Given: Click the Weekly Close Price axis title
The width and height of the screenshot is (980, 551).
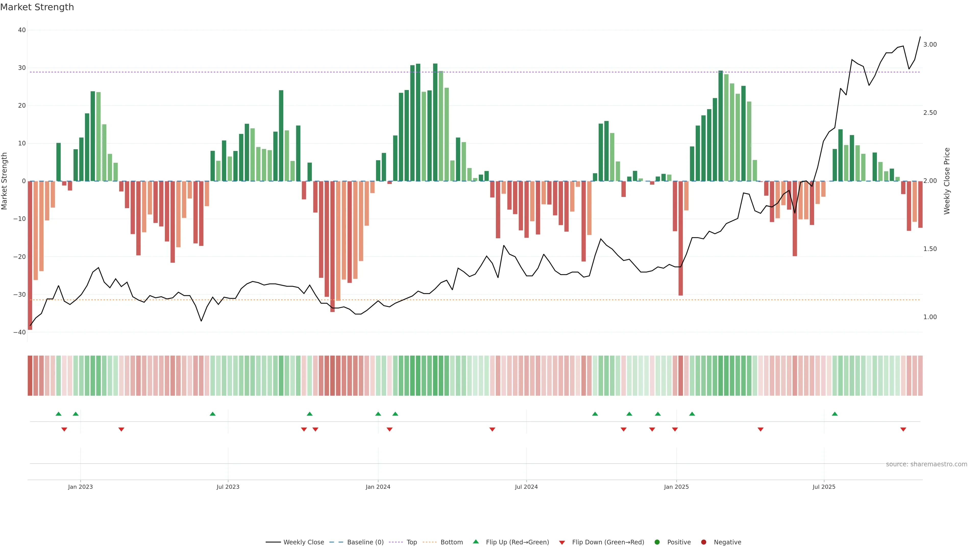Looking at the screenshot, I should [x=947, y=181].
